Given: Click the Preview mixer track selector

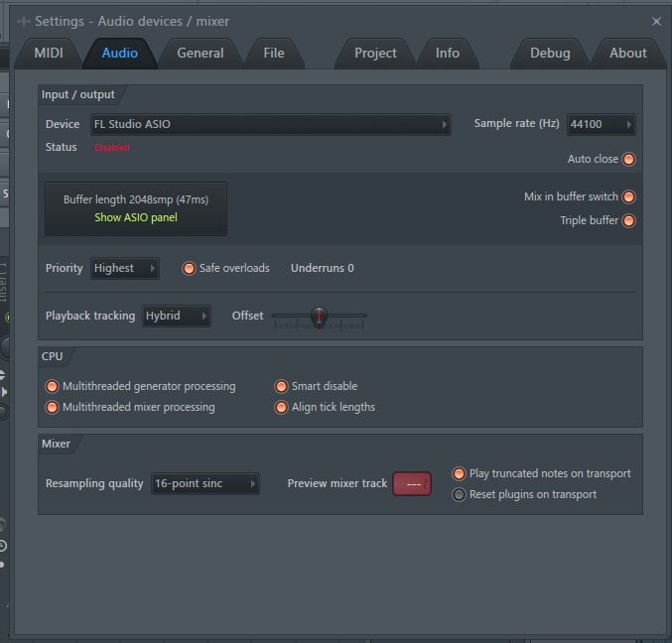Looking at the screenshot, I should [x=412, y=483].
